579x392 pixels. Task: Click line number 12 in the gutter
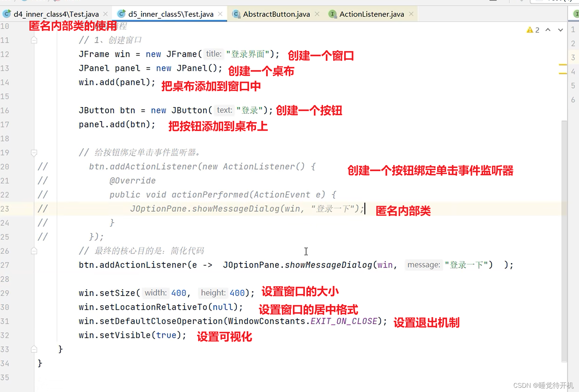pos(5,54)
